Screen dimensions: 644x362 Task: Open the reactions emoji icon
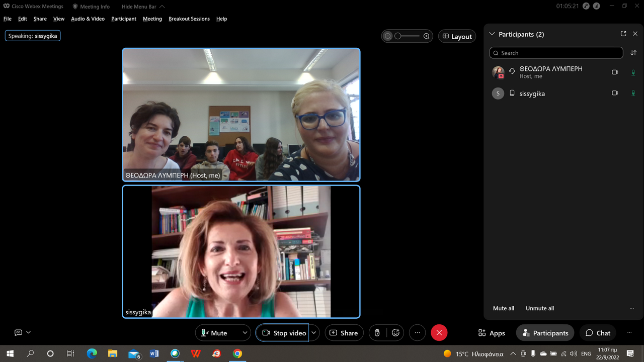click(x=396, y=333)
